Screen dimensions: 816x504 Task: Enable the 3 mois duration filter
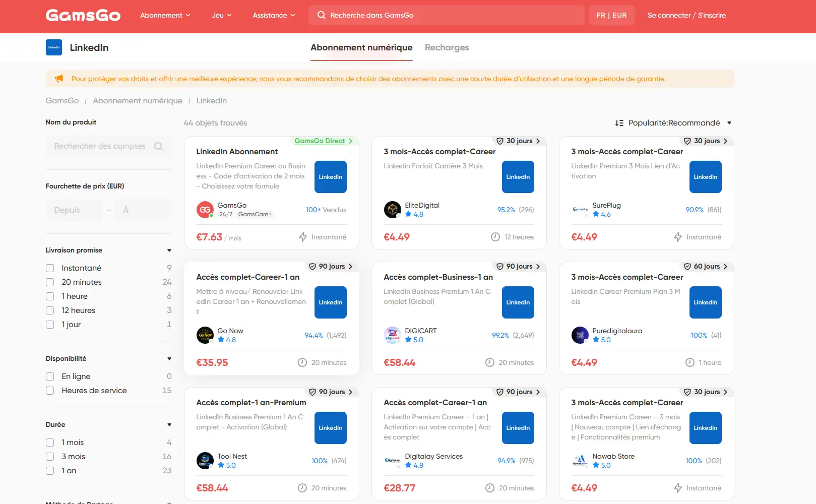pos(50,457)
